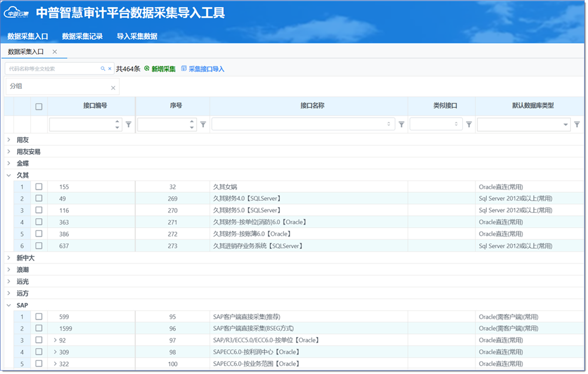Viewport: 588px width, 374px height.
Task: Open the 导入采集数据 menu
Action: click(137, 36)
